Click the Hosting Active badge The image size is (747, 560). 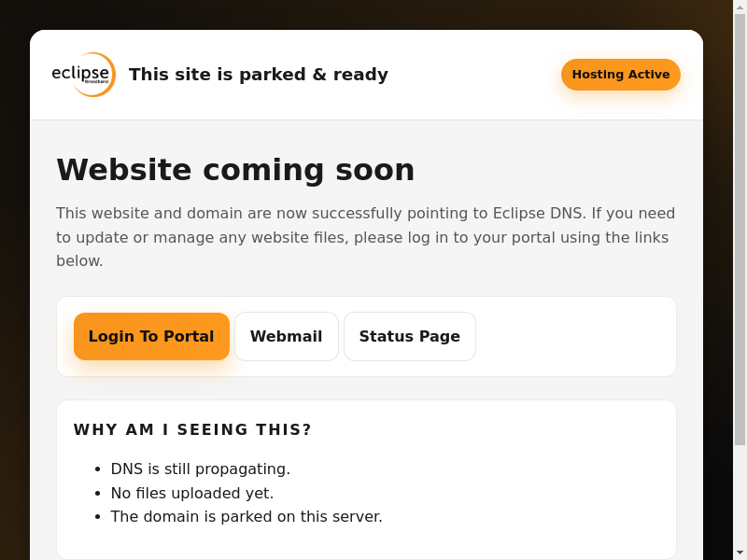620,75
